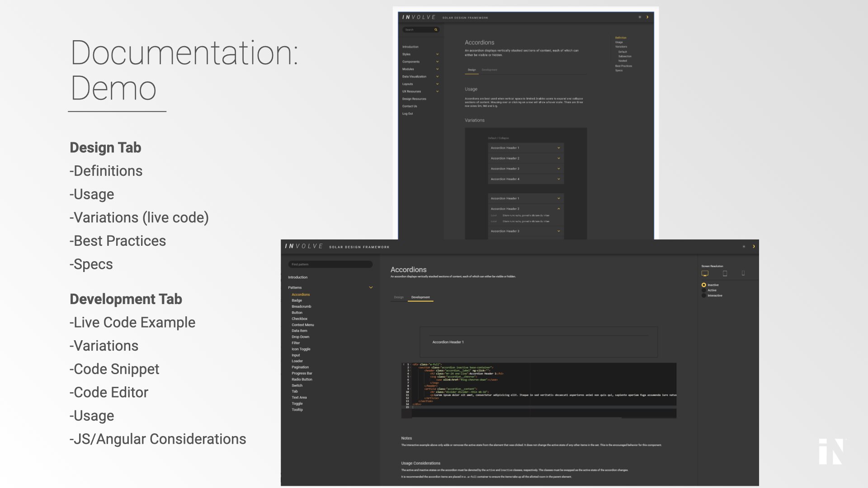This screenshot has width=868, height=488.
Task: Select the Inactive radio button
Action: click(703, 285)
